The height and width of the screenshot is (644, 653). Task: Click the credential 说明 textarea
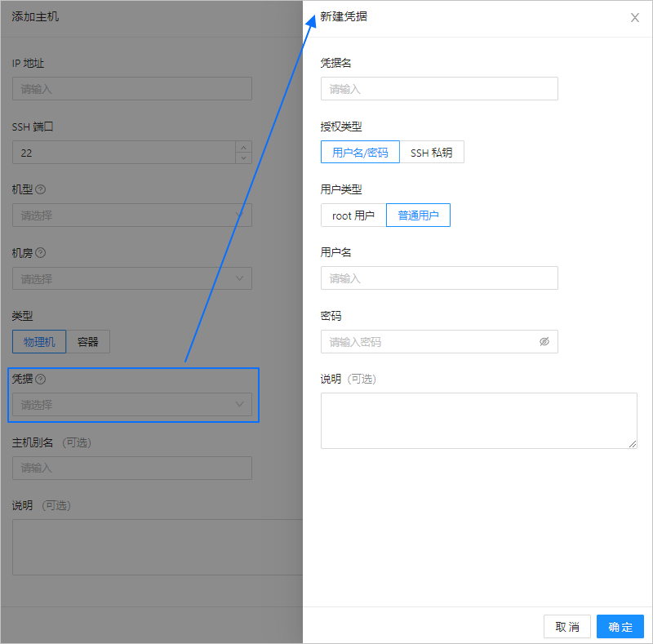click(479, 420)
